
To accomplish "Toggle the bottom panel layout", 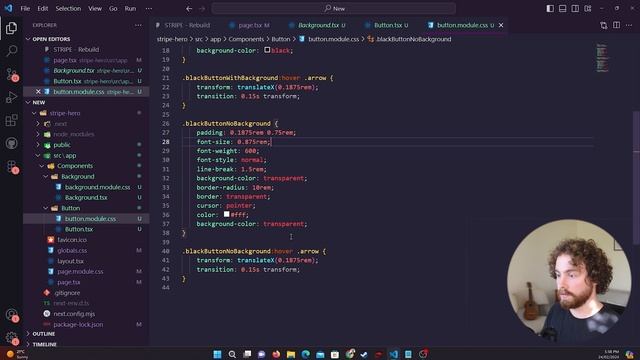I will click(x=562, y=8).
